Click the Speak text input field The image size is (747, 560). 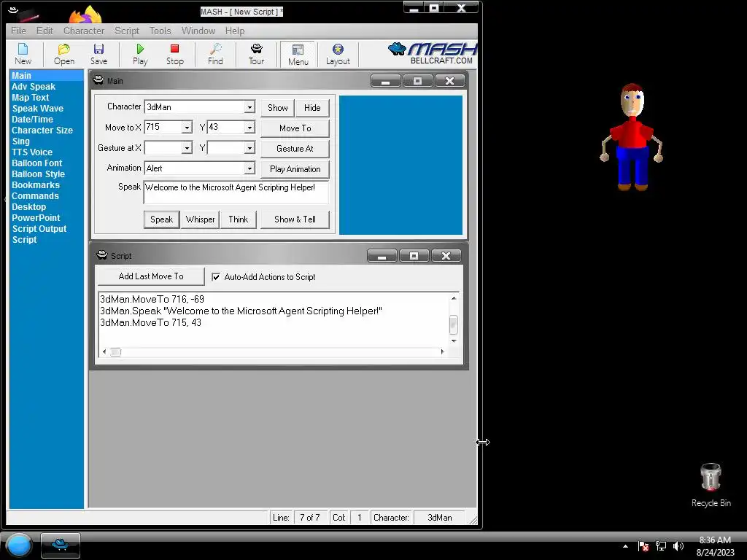click(x=236, y=192)
